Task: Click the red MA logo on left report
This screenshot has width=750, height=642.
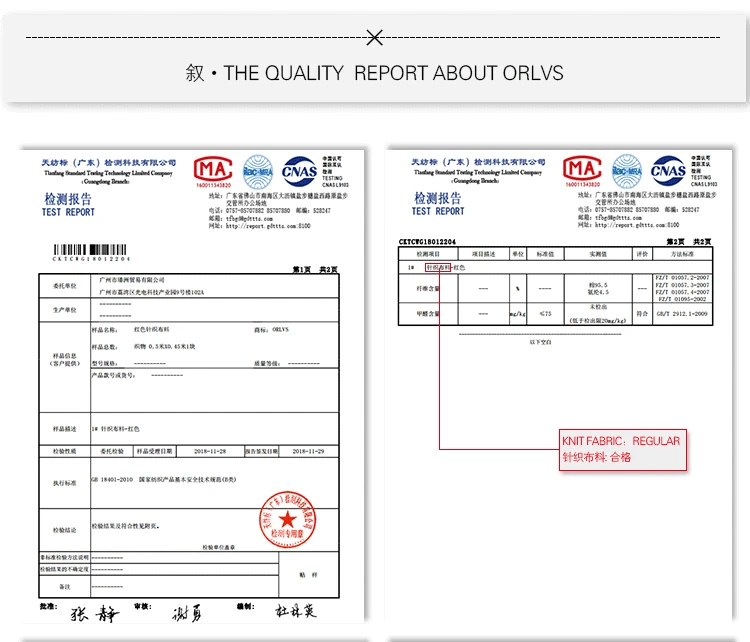Action: point(213,169)
